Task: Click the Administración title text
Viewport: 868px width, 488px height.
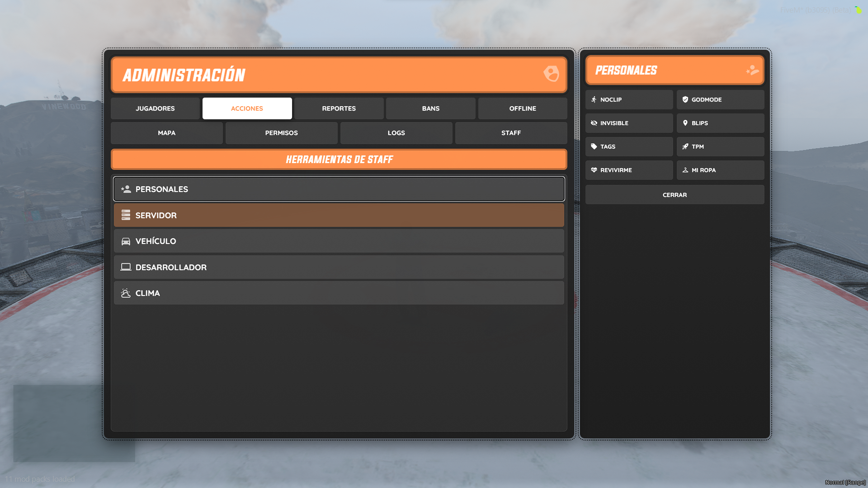Action: click(184, 75)
